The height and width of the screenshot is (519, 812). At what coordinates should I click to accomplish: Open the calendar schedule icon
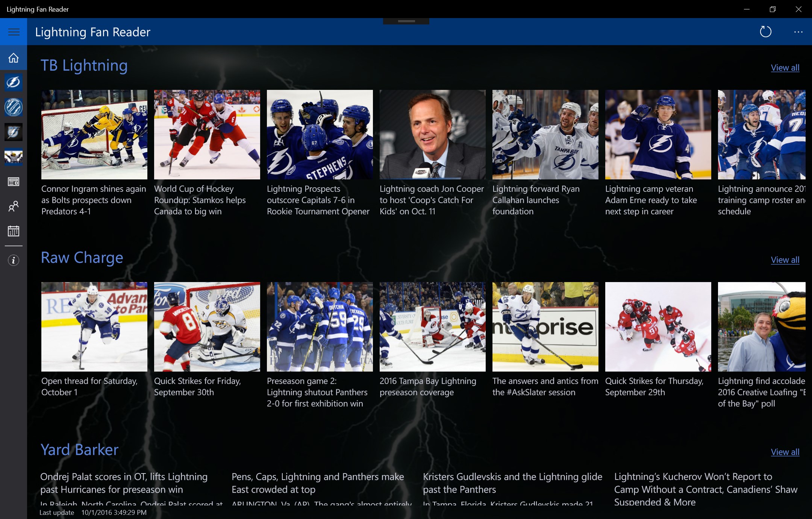(14, 231)
